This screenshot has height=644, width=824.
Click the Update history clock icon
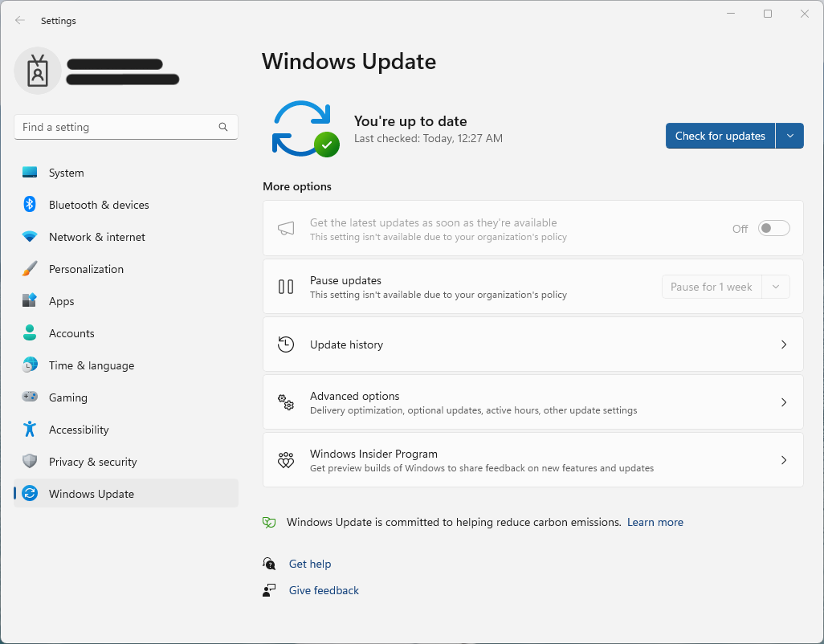coord(286,344)
